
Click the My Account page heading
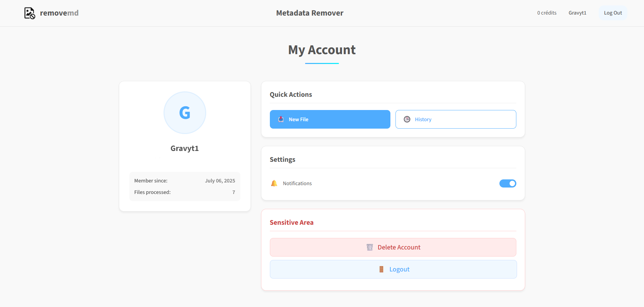(x=322, y=50)
